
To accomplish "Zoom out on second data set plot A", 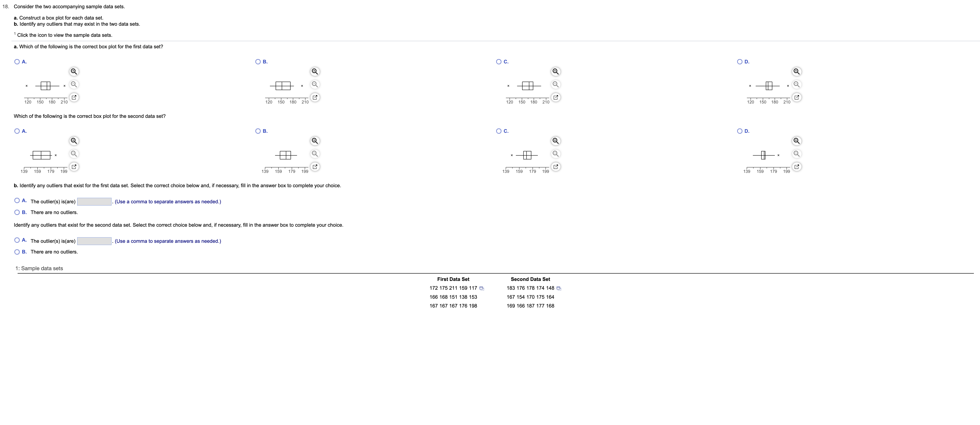I will (74, 154).
